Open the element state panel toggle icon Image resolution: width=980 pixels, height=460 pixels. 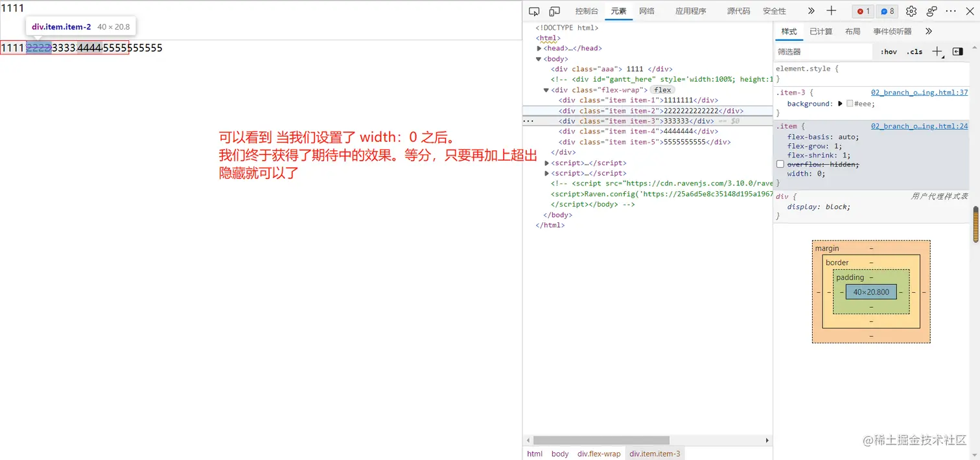pyautogui.click(x=958, y=51)
